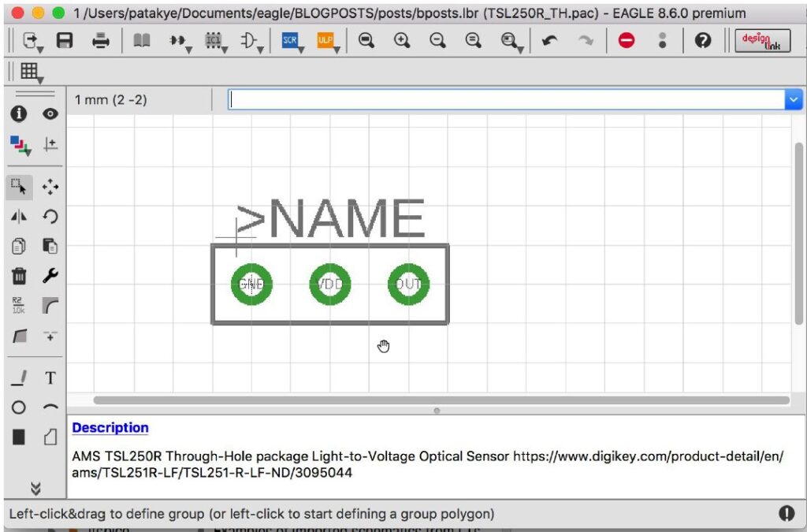Image resolution: width=807 pixels, height=532 pixels.
Task: Select the Move tool
Action: click(x=50, y=187)
